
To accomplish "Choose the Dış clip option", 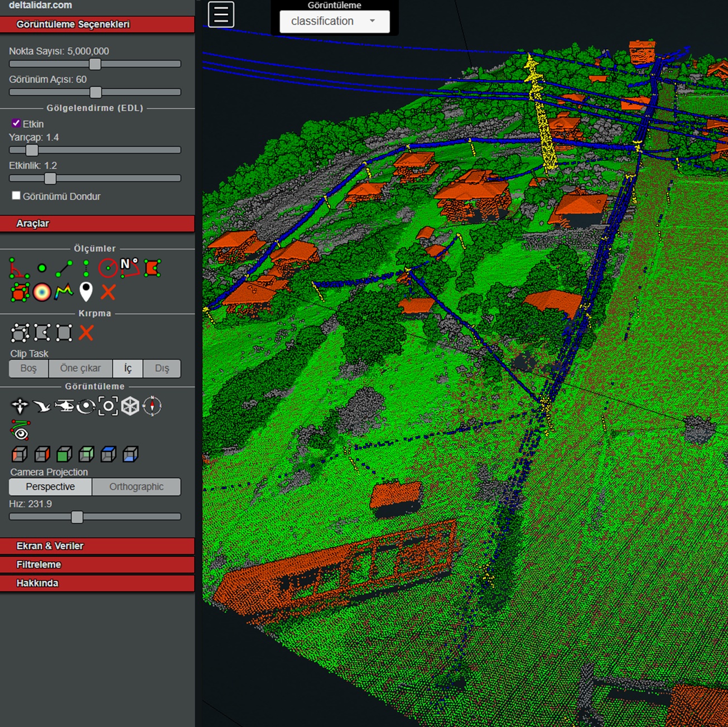I will pos(162,368).
